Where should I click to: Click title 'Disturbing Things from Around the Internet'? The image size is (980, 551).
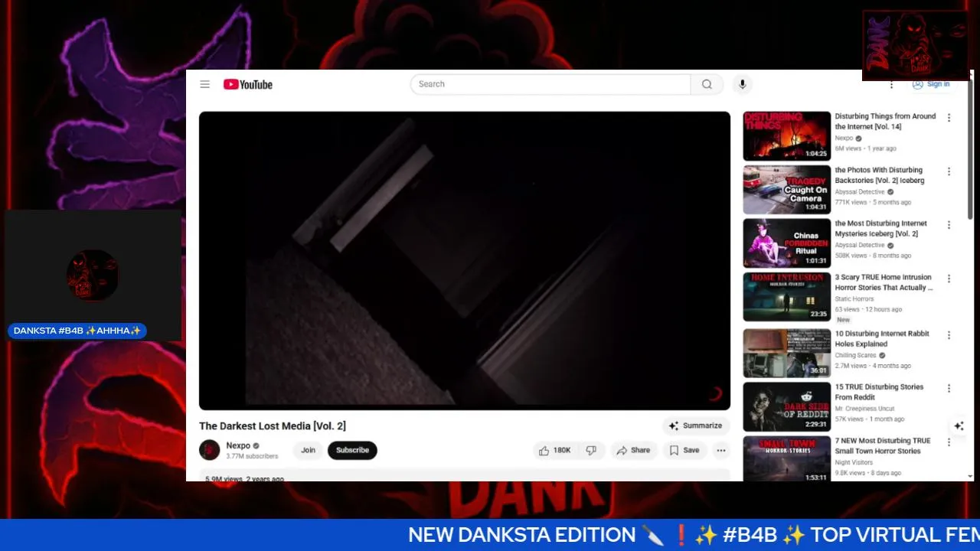coord(885,121)
